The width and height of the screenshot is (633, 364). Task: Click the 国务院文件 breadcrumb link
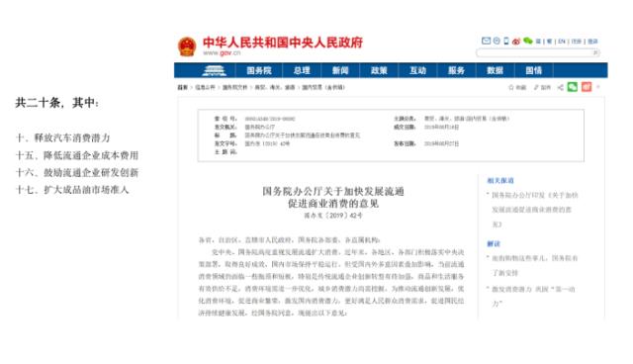234,87
